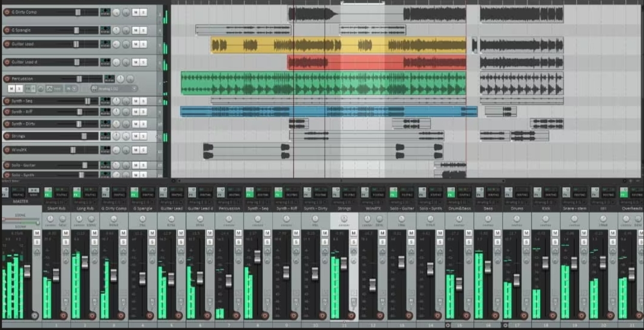Select the Snare - stem mixer channel name
Image resolution: width=644 pixels, height=330 pixels.
[x=574, y=209]
